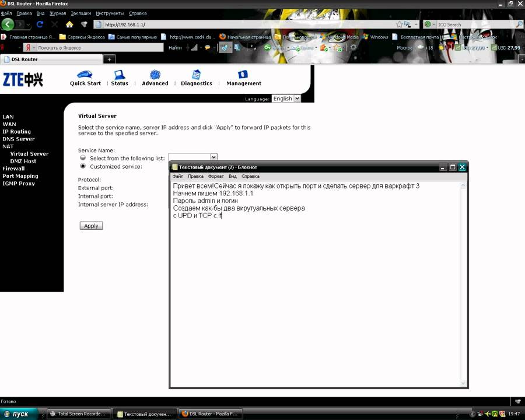Click the Yandex Я logo icon
The width and height of the screenshot is (525, 420).
(28, 48)
